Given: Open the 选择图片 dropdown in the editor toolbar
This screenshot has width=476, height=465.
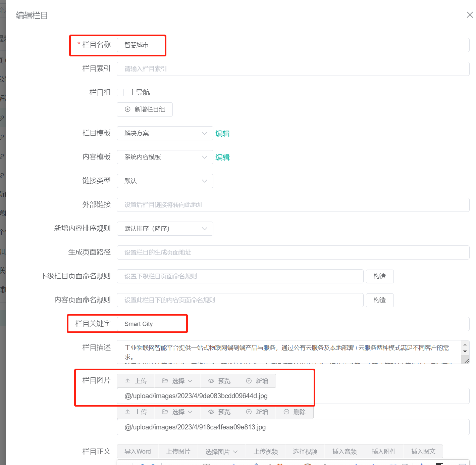Looking at the screenshot, I should pyautogui.click(x=221, y=451).
